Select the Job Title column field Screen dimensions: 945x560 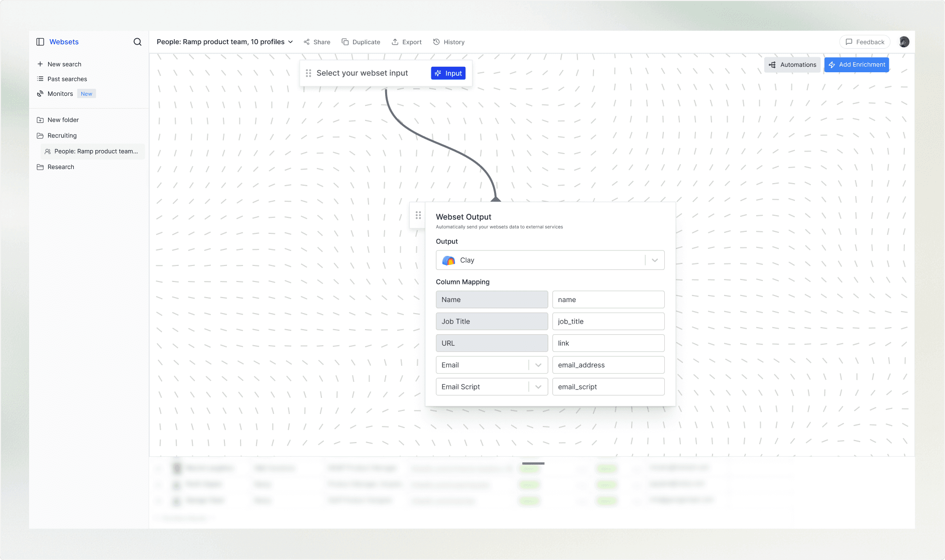[492, 322]
